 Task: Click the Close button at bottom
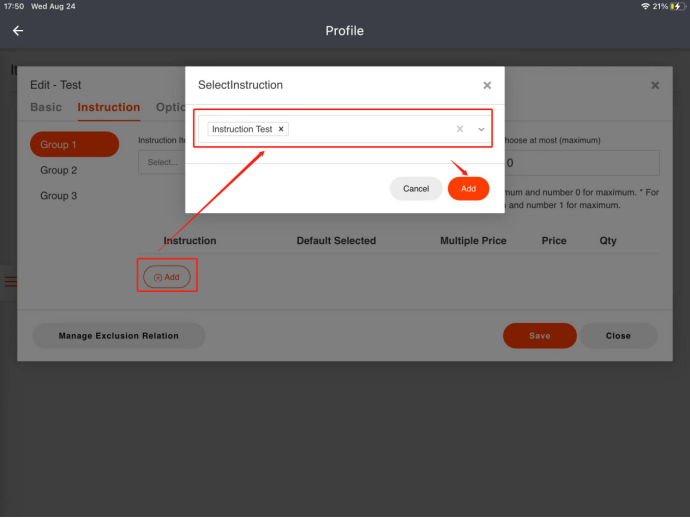618,336
